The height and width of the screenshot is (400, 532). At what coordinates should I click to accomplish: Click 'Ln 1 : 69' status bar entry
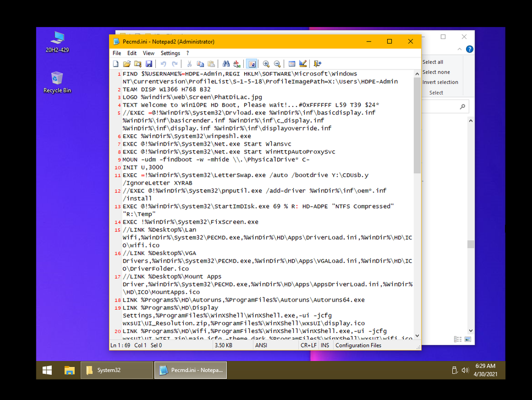[120, 345]
